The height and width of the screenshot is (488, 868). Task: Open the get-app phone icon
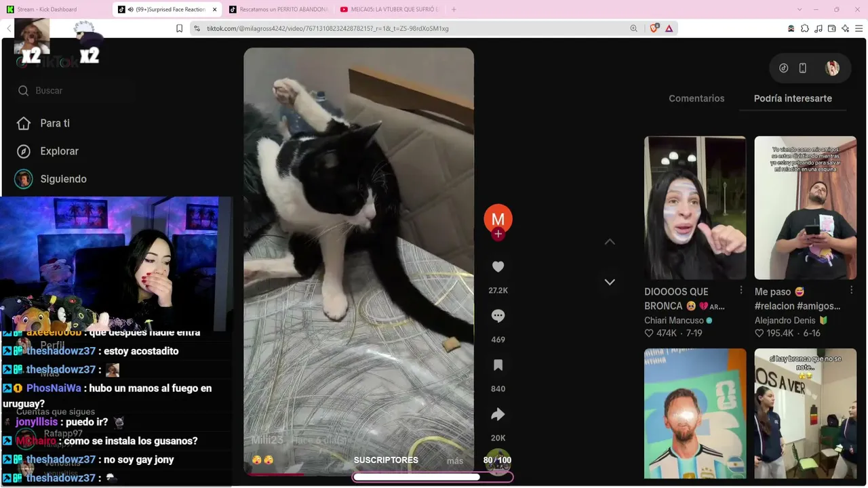coord(803,68)
